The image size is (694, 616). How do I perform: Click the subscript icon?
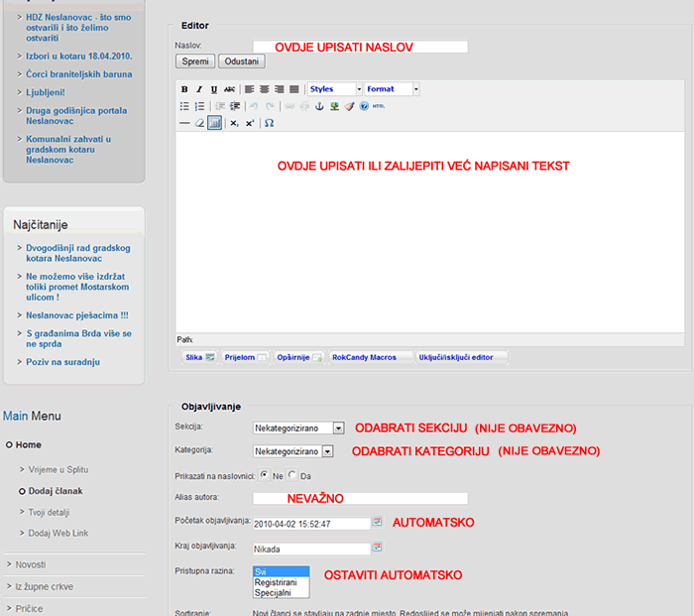pyautogui.click(x=234, y=123)
